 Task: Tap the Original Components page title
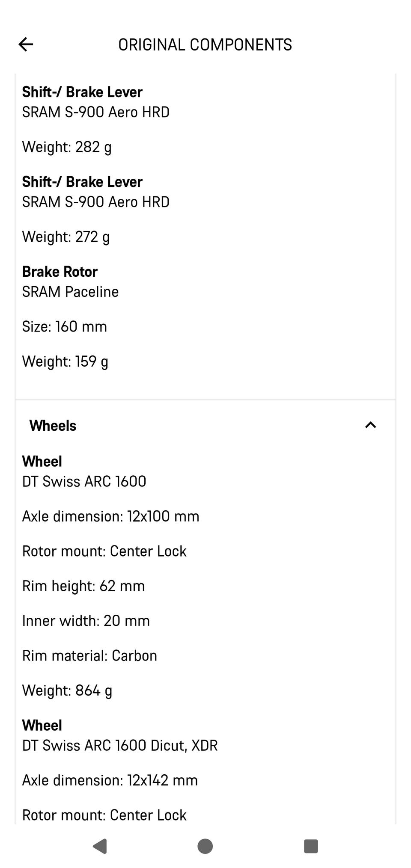[205, 44]
